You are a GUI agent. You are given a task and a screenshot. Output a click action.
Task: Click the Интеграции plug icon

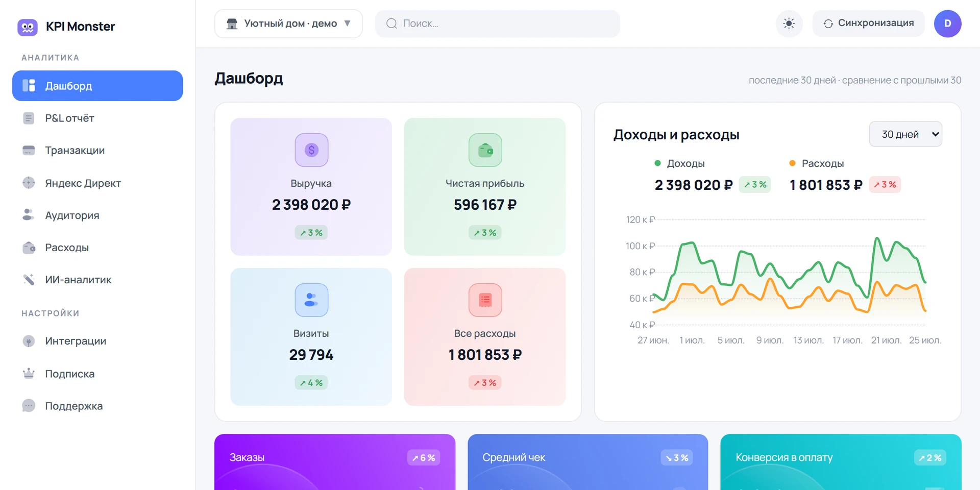click(x=29, y=341)
